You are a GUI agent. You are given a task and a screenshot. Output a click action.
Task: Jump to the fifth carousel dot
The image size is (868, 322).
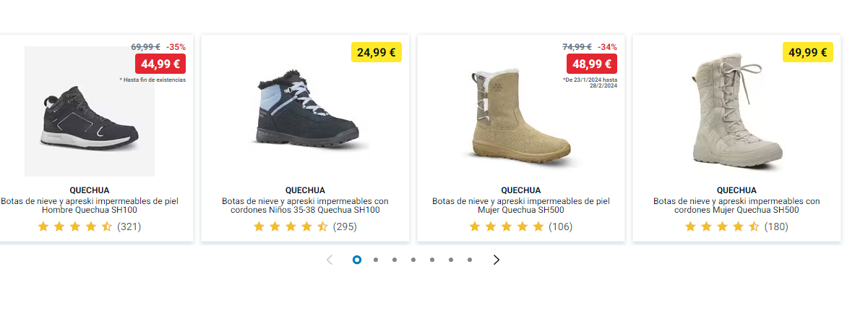432,260
